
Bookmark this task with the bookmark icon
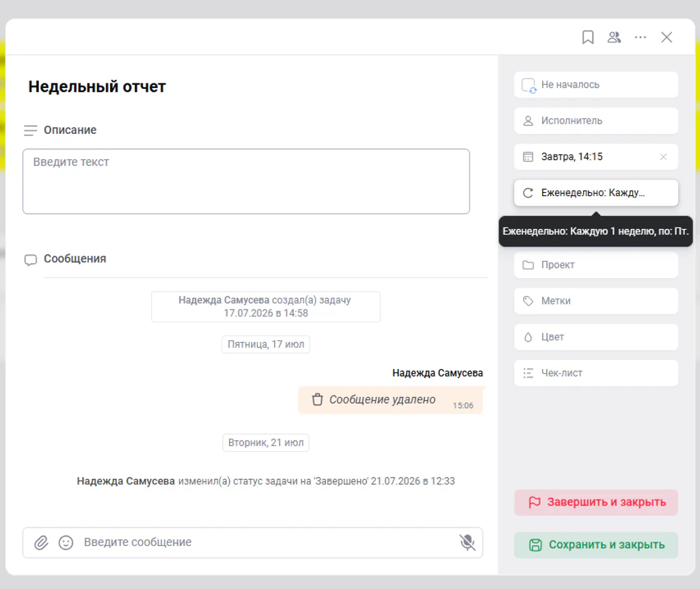588,37
